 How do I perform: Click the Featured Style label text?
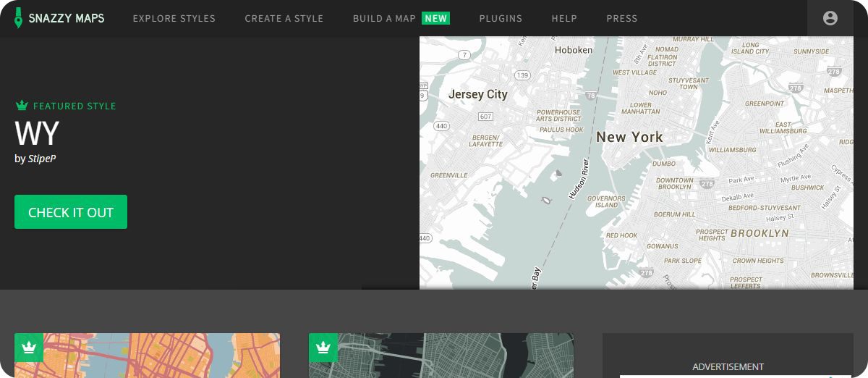(x=75, y=106)
